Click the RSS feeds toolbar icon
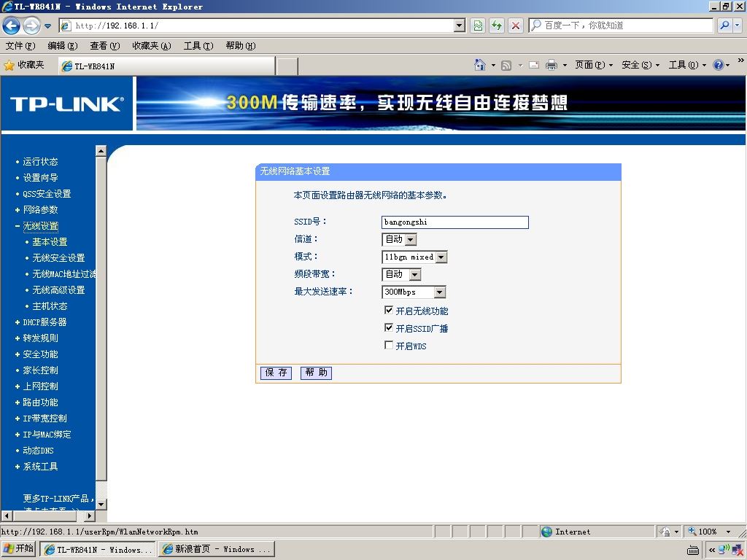 (506, 65)
